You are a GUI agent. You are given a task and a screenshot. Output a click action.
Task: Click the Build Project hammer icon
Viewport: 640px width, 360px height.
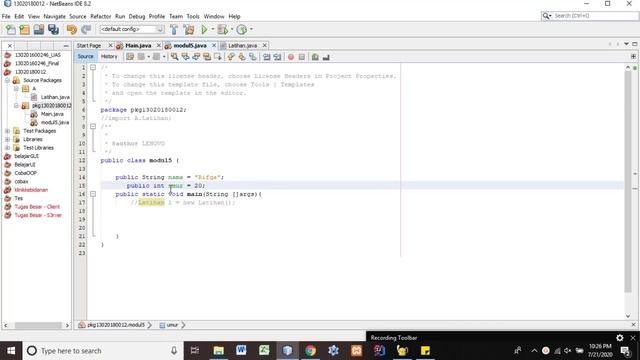[x=174, y=29]
